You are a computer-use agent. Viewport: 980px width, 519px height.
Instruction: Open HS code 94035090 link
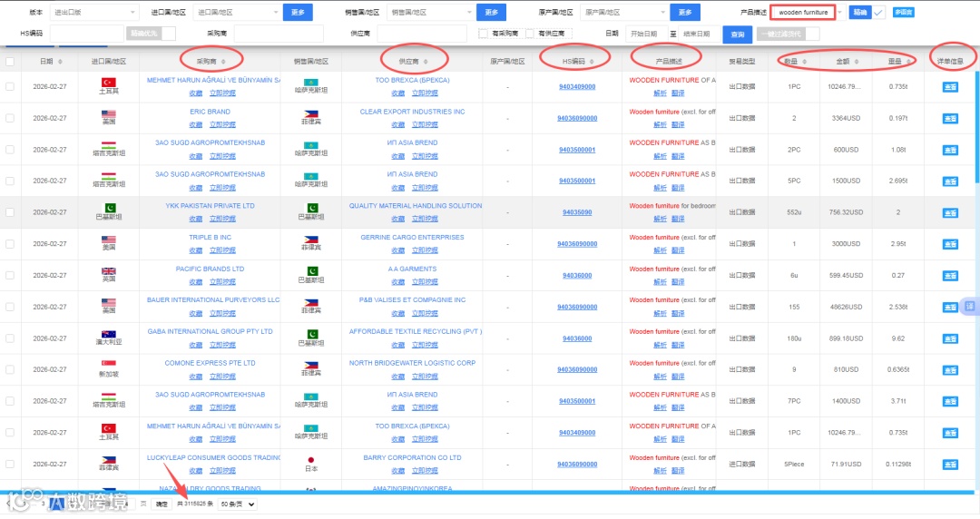577,212
